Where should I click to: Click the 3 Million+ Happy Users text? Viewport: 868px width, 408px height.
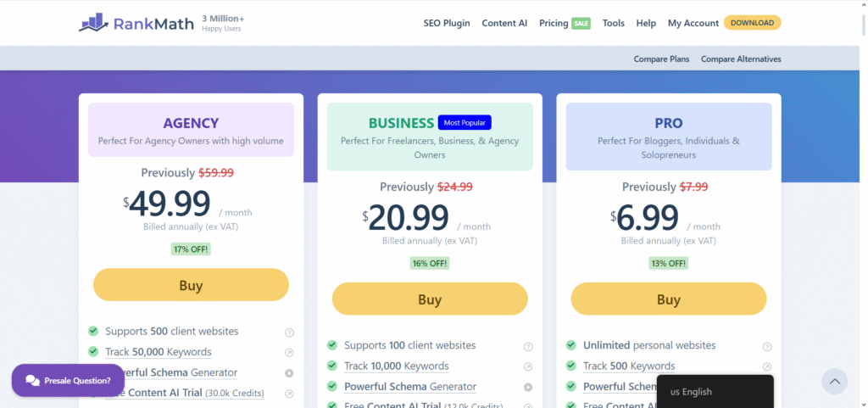click(223, 23)
